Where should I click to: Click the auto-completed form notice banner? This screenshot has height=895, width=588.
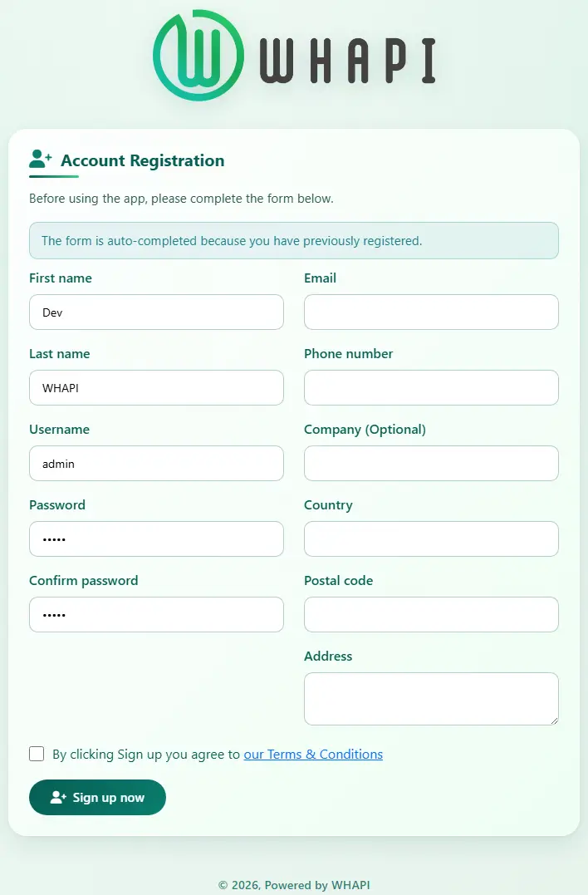294,241
